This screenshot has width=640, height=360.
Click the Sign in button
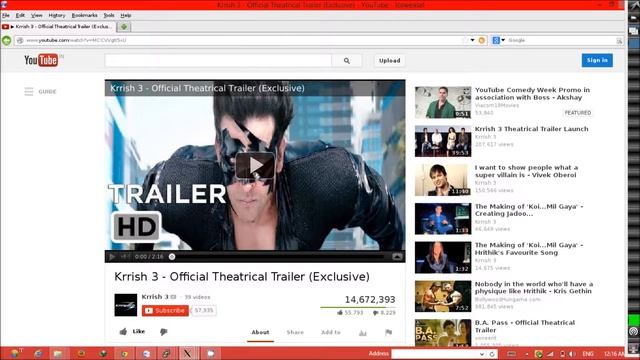click(597, 60)
